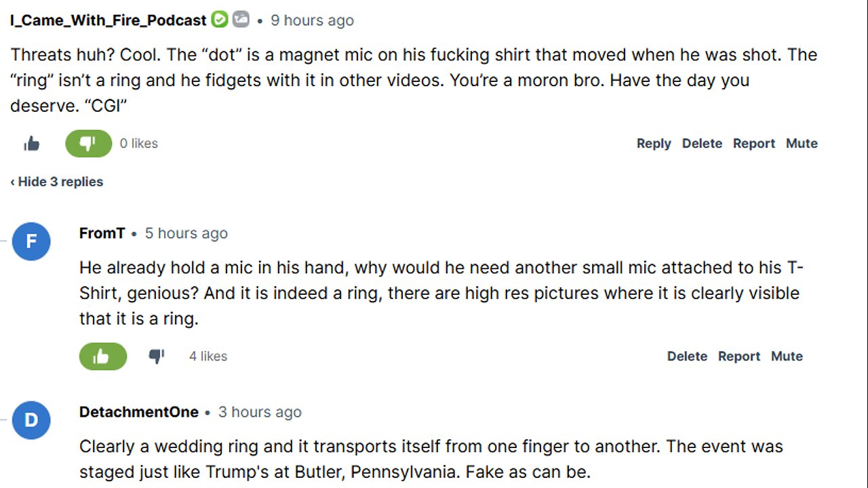Like the I_Came_With_Fire_Podcast comment
This screenshot has height=488, width=868.
point(32,144)
